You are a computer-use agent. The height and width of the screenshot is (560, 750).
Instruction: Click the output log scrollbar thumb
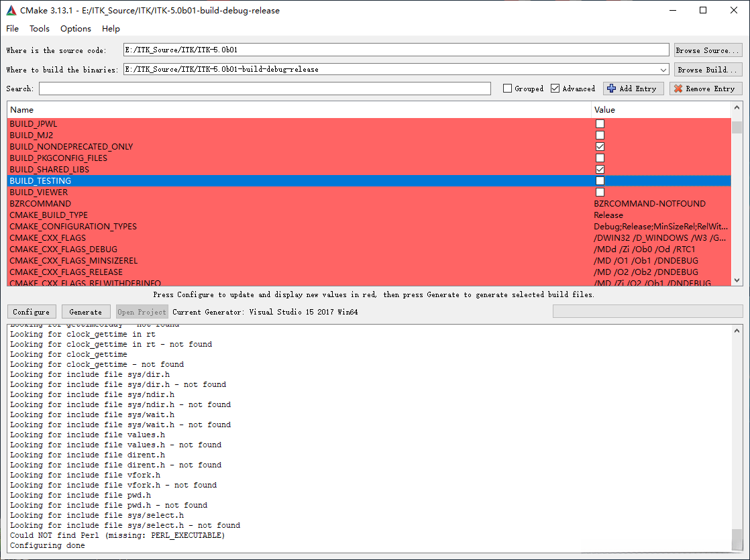tap(737, 539)
